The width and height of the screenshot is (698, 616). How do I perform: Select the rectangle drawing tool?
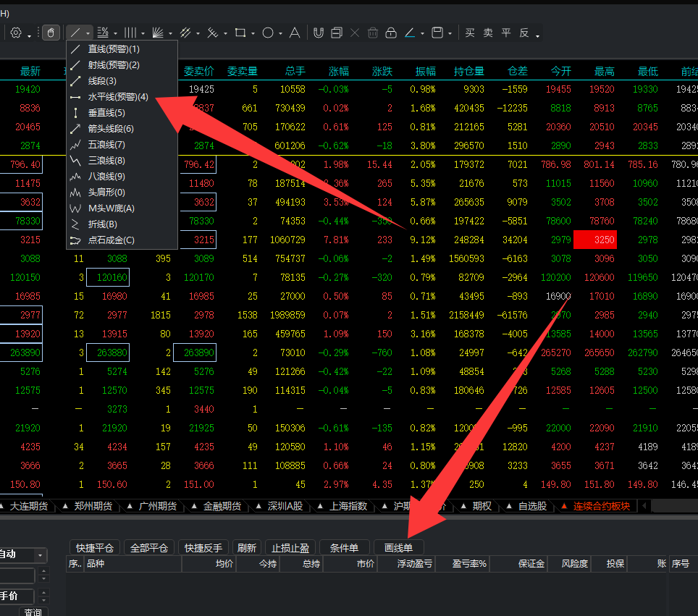coord(240,33)
